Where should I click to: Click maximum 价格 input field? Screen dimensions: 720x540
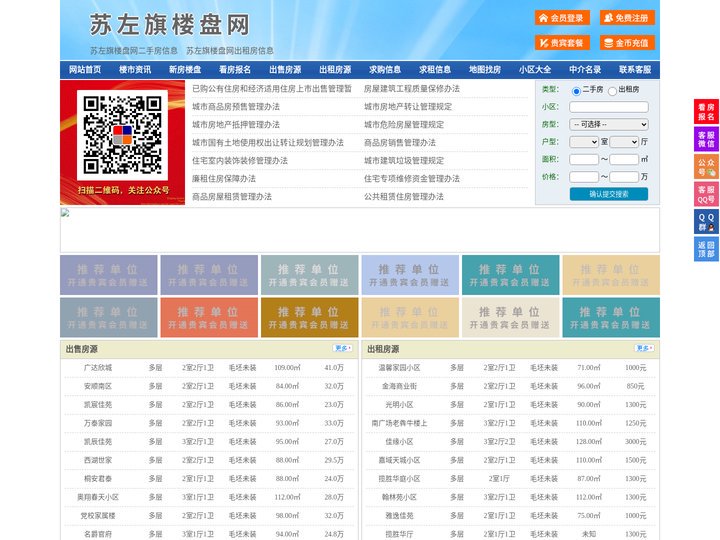click(624, 177)
